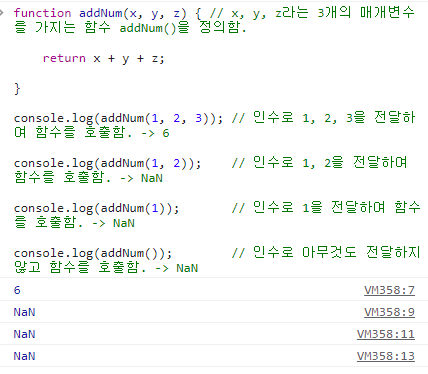Open the VM358:11 source link
Viewport: 428px width, 374px height.
point(386,334)
